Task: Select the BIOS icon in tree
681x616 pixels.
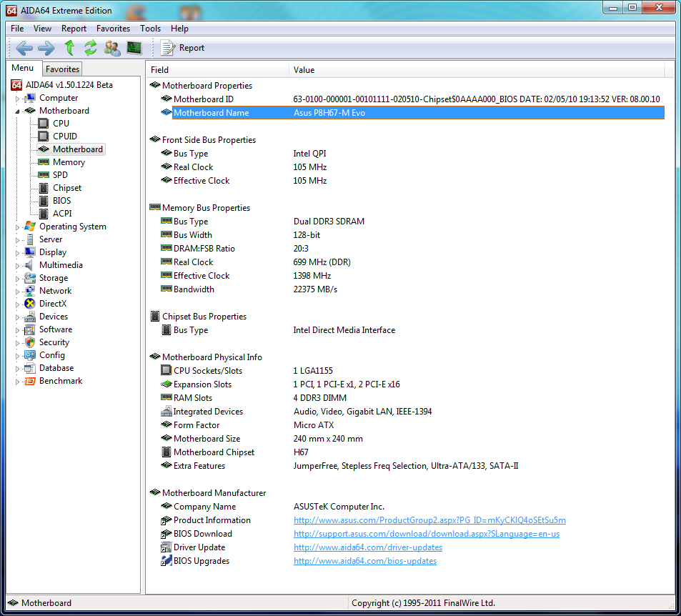Action: coord(44,201)
